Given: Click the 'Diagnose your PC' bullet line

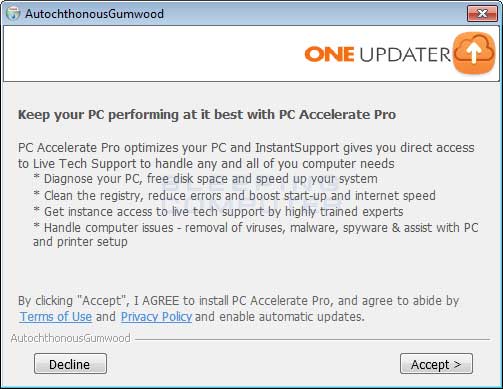Looking at the screenshot, I should [x=205, y=179].
